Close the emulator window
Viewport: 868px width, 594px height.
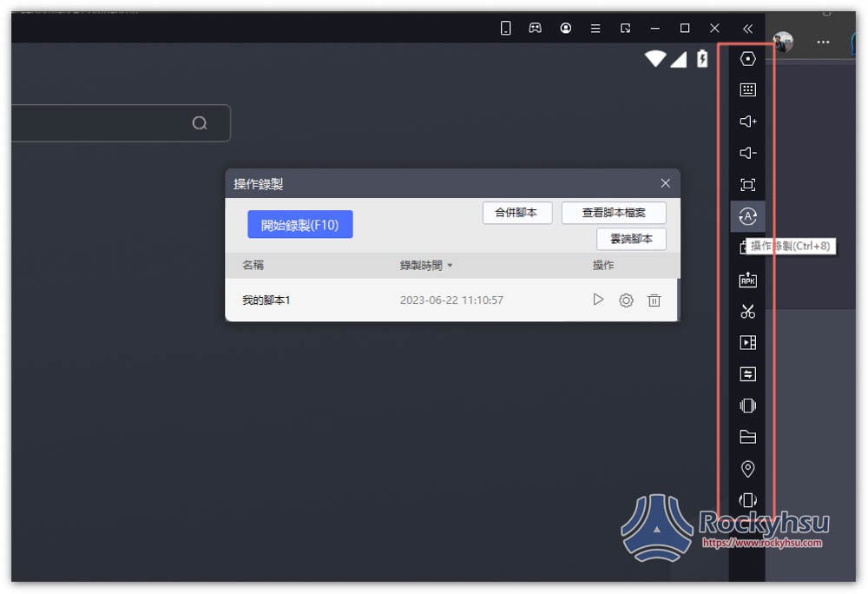click(x=714, y=28)
